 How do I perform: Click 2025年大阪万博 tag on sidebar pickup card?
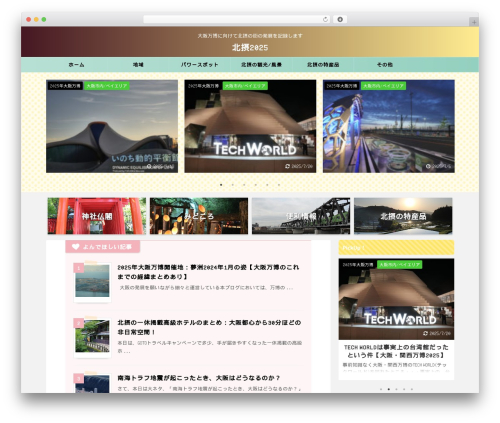[x=358, y=265]
